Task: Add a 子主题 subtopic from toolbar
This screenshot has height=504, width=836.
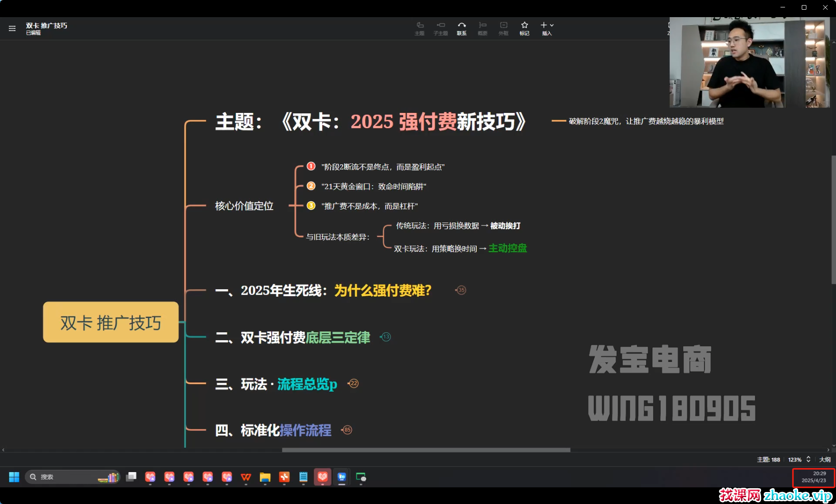Action: pyautogui.click(x=441, y=28)
